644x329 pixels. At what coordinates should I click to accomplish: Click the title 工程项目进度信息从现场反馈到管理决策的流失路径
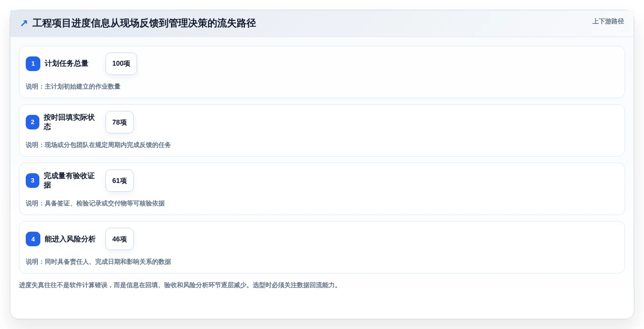pyautogui.click(x=144, y=23)
